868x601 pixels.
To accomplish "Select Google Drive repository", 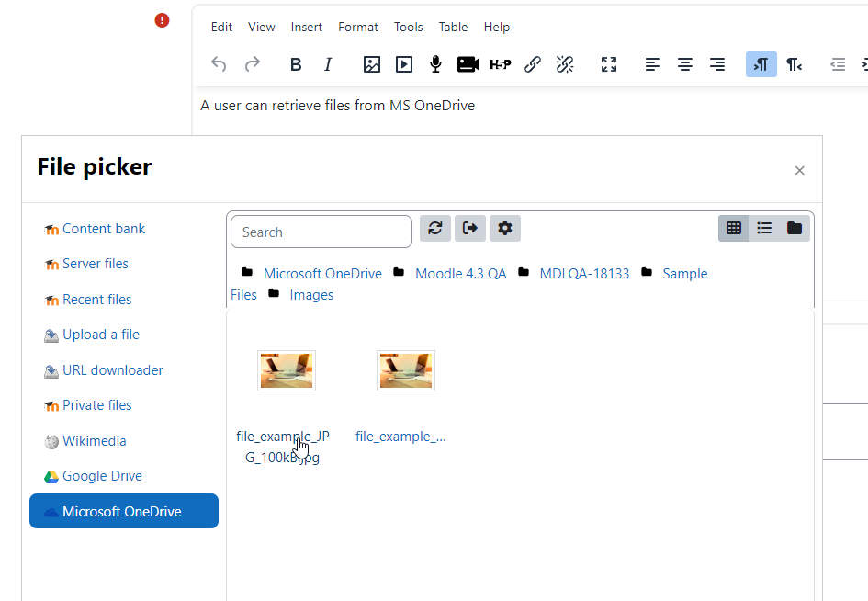I will click(x=93, y=476).
